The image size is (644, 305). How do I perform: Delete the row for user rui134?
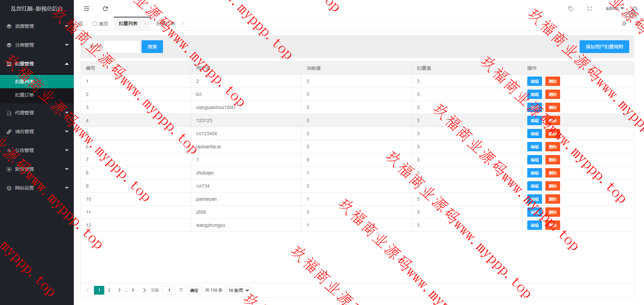pos(552,186)
